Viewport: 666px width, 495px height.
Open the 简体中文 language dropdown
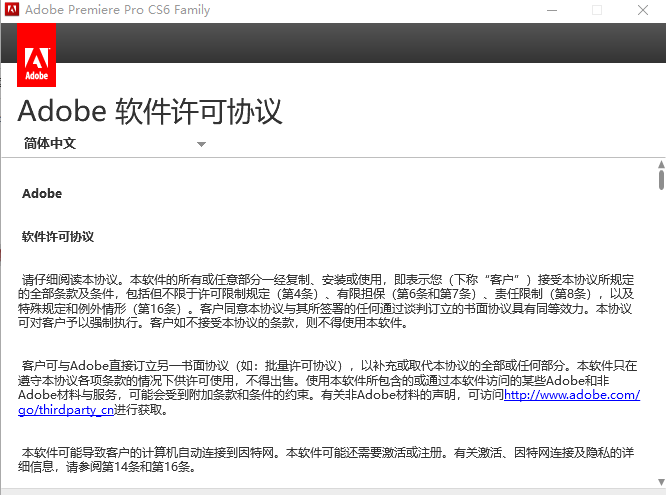(115, 144)
